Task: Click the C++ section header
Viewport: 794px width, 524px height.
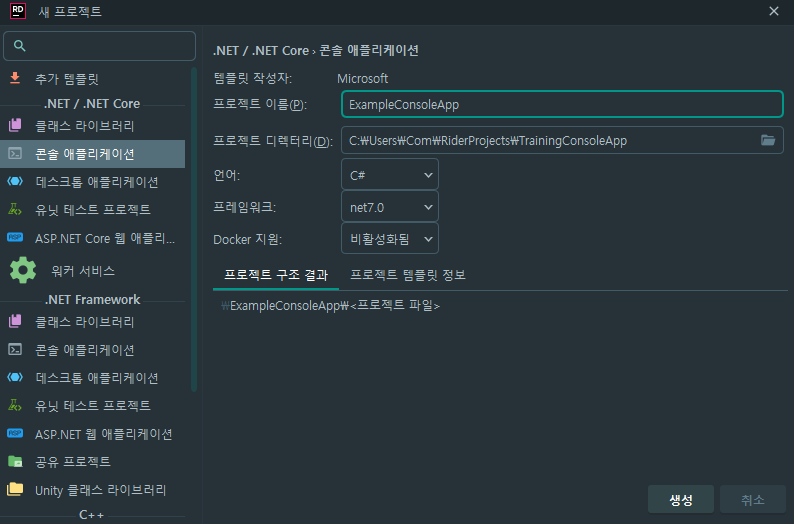Action: tap(92, 515)
